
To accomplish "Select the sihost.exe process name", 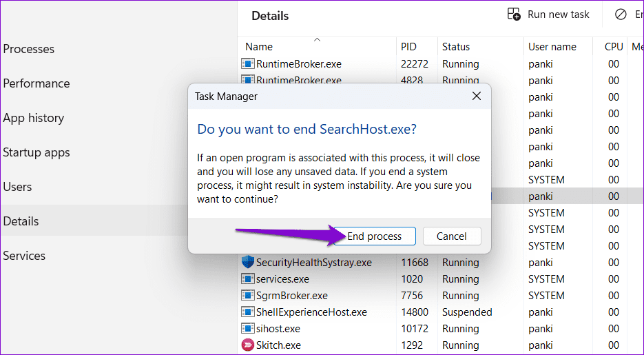I will (x=278, y=328).
